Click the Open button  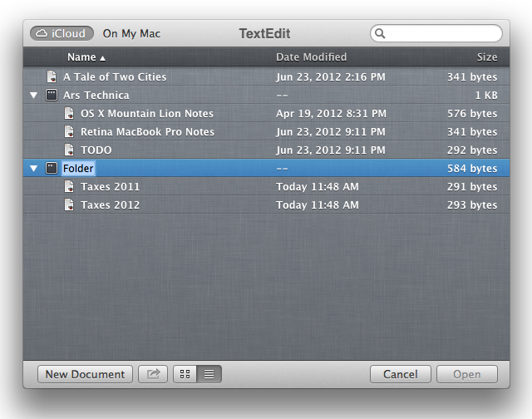[467, 374]
